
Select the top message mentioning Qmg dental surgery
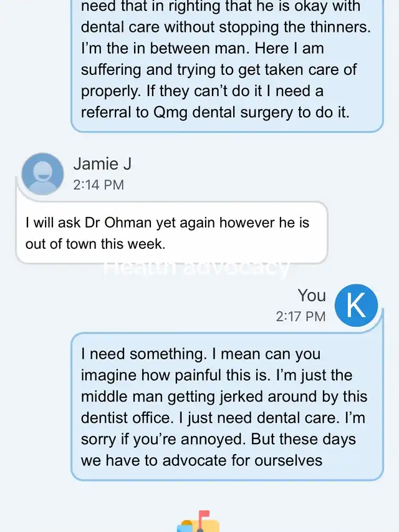[x=226, y=62]
